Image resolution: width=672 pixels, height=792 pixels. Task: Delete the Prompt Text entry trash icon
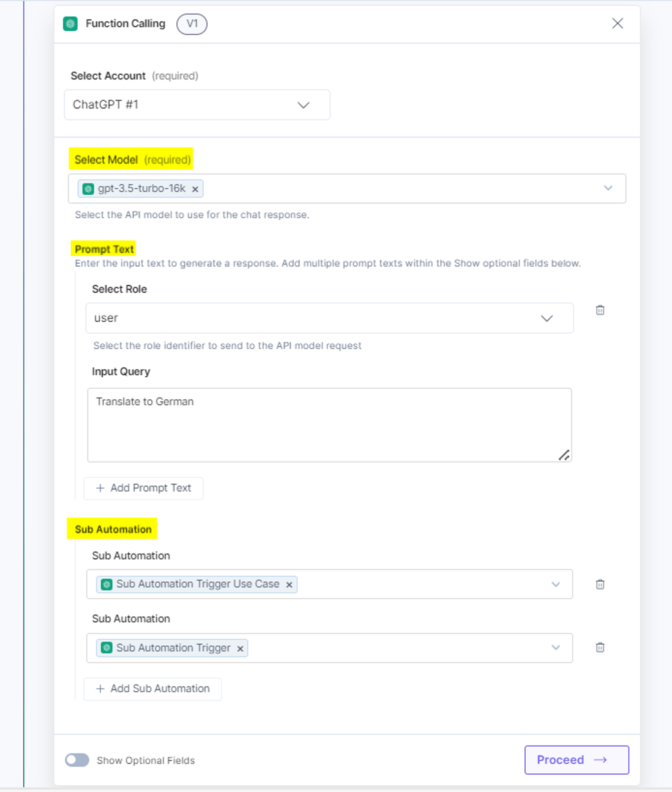pos(600,310)
